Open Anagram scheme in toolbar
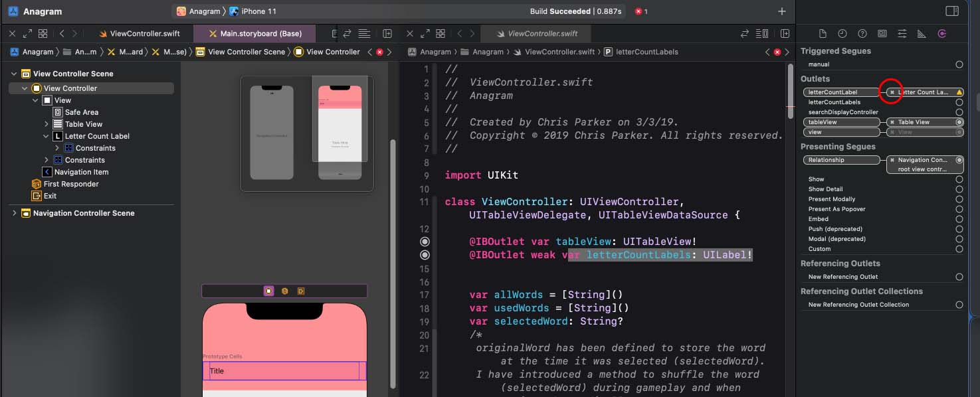Viewport: 980px width, 397px height. click(199, 11)
